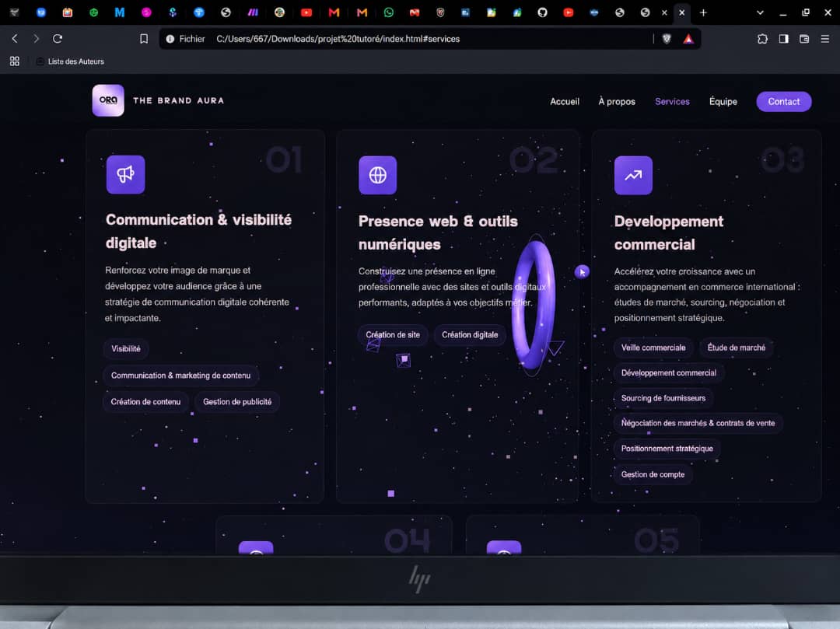Click the Étude de marché tag

tap(736, 348)
